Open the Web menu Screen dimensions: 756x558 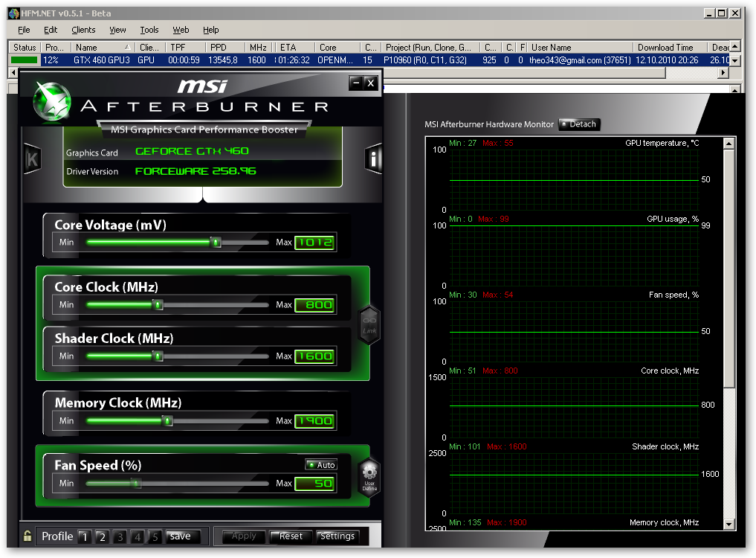click(x=181, y=30)
